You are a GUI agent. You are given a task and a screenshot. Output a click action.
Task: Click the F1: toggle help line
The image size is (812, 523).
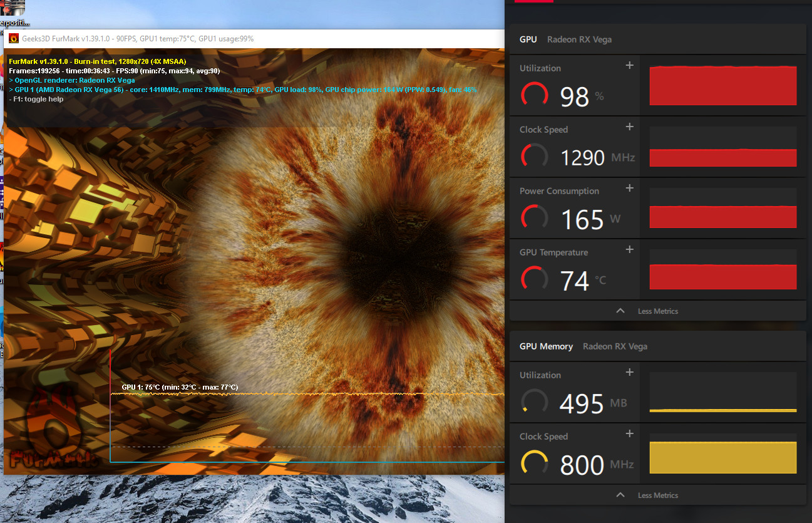tap(36, 99)
